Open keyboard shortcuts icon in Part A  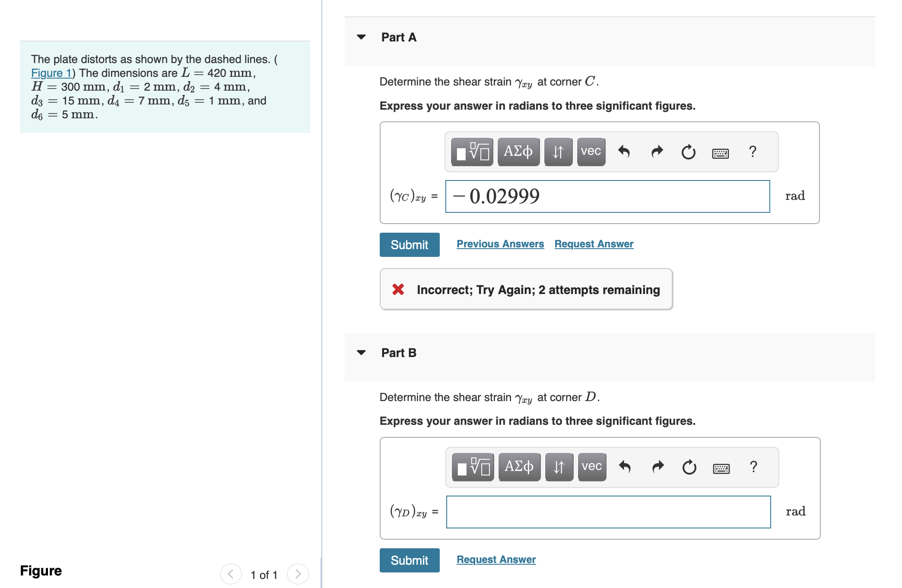click(x=720, y=153)
